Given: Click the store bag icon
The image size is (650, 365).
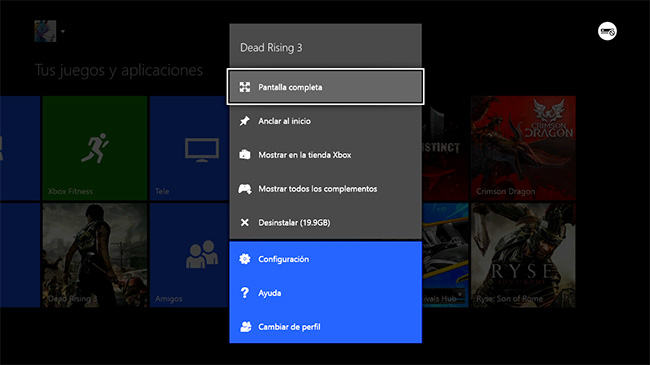Looking at the screenshot, I should (x=245, y=155).
